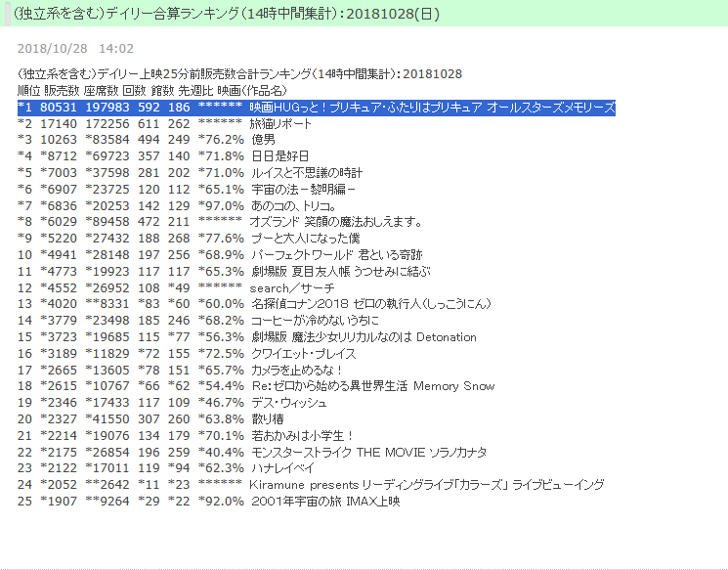Select the row for プーと大人になった僕

pyautogui.click(x=189, y=239)
